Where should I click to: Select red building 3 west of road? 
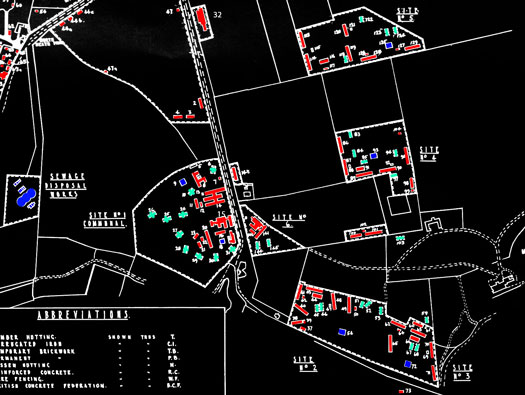tap(190, 117)
